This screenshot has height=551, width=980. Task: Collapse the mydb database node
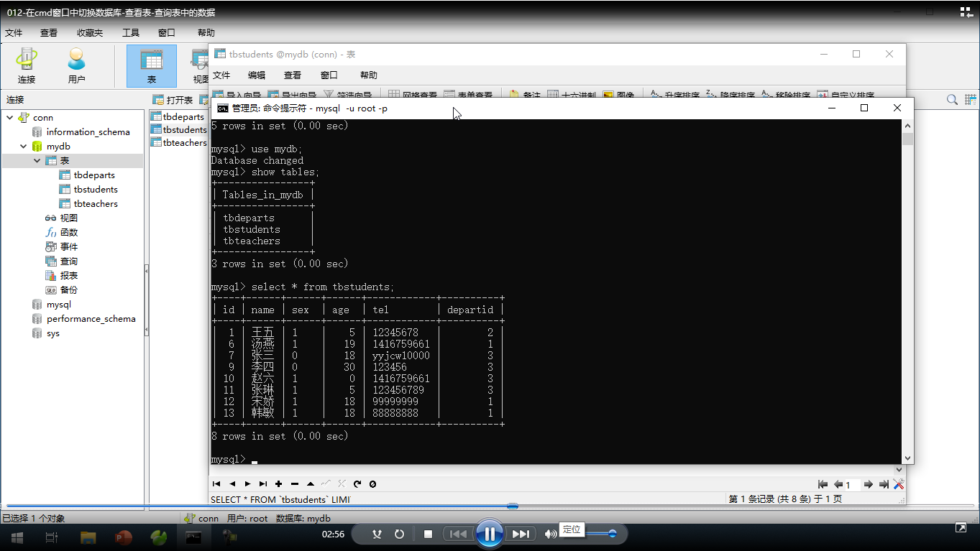click(x=24, y=147)
